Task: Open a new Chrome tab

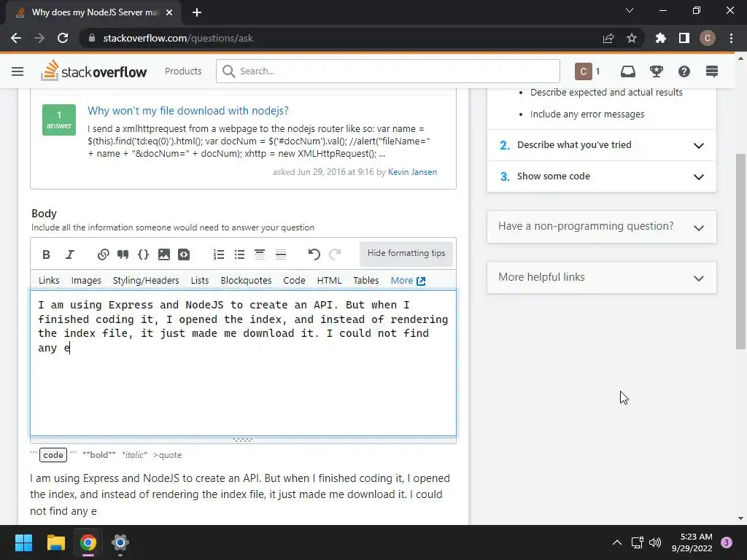Action: [197, 12]
